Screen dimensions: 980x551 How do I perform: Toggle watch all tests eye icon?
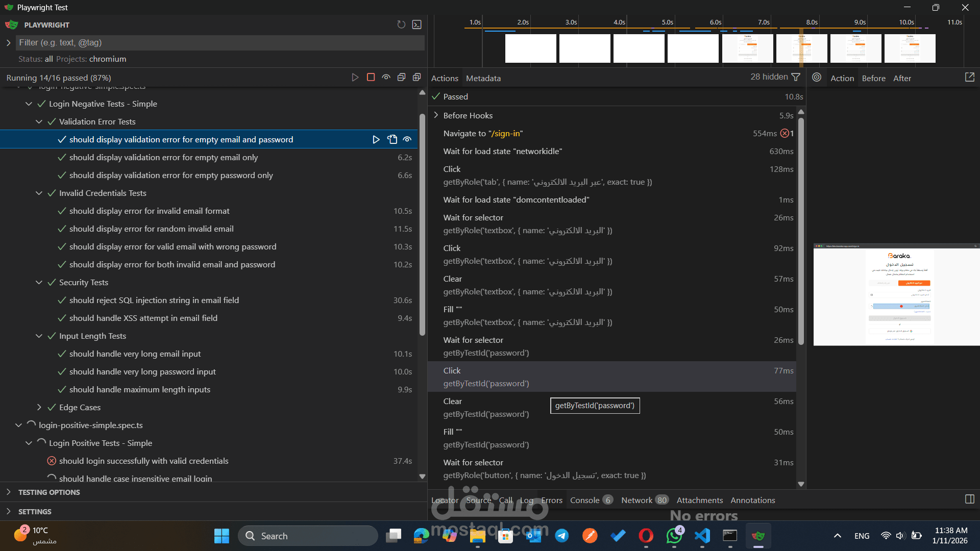click(386, 78)
